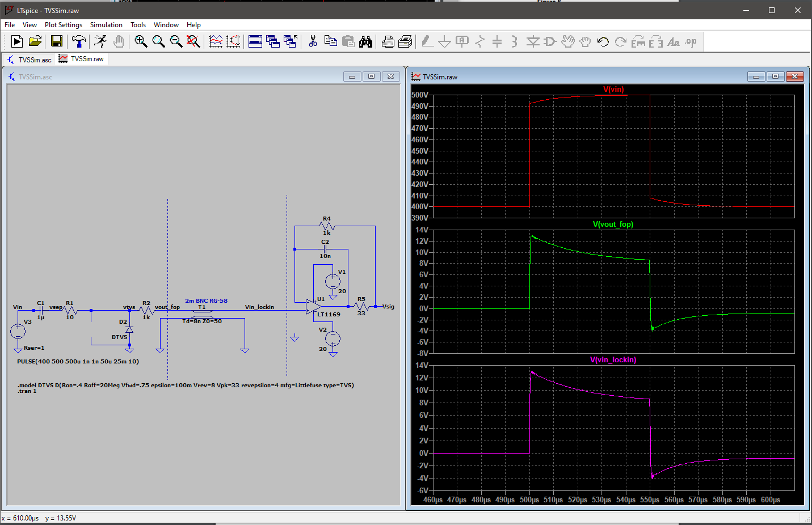The height and width of the screenshot is (525, 812).
Task: Click the binoculars Find icon
Action: 366,41
